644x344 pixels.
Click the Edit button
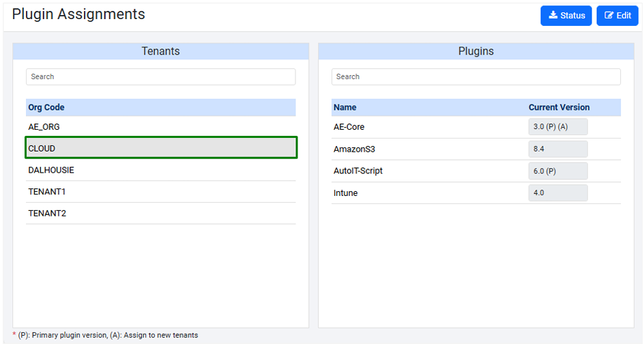coord(617,16)
